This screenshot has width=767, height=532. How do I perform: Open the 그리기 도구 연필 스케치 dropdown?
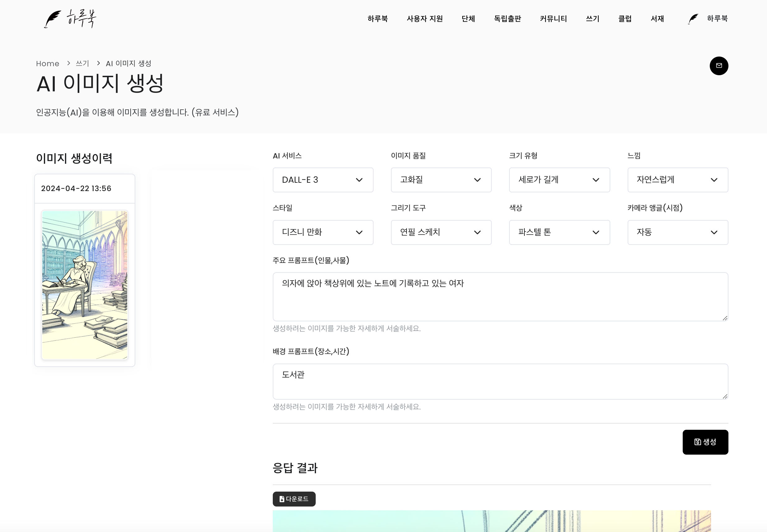click(441, 232)
